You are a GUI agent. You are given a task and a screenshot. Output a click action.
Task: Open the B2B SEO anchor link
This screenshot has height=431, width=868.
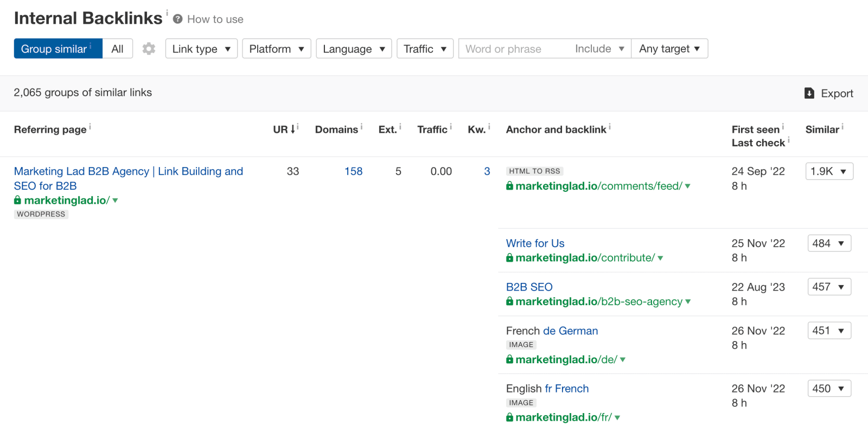coord(529,287)
